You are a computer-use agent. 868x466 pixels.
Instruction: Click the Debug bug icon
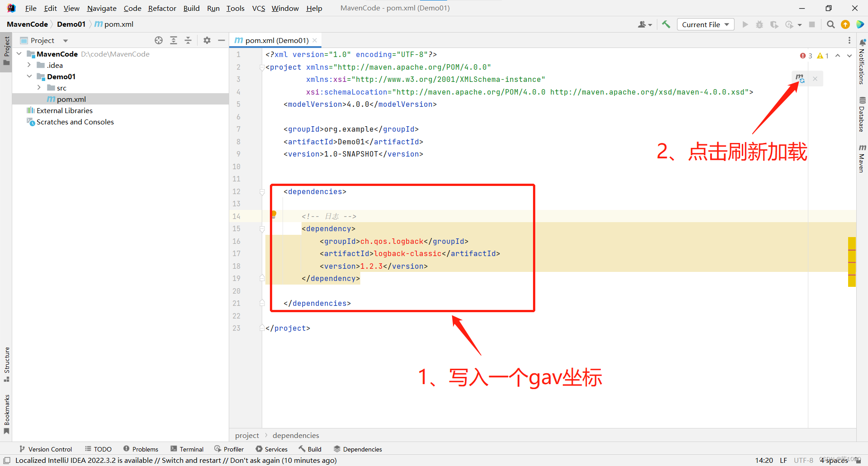pos(759,24)
